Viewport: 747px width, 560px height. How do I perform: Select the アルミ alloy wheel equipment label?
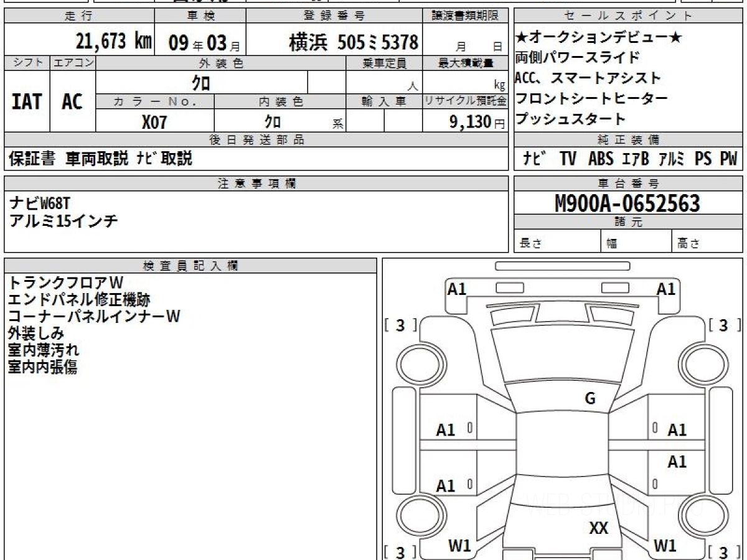click(672, 159)
